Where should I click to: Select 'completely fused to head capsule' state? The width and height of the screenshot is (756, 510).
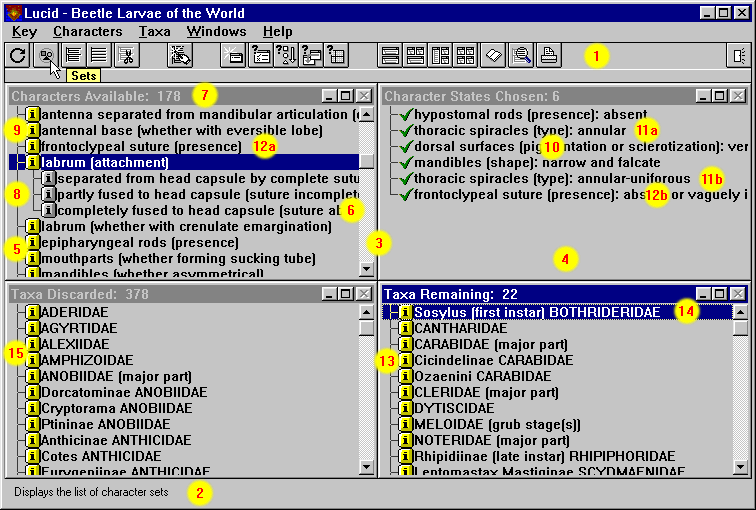click(208, 210)
